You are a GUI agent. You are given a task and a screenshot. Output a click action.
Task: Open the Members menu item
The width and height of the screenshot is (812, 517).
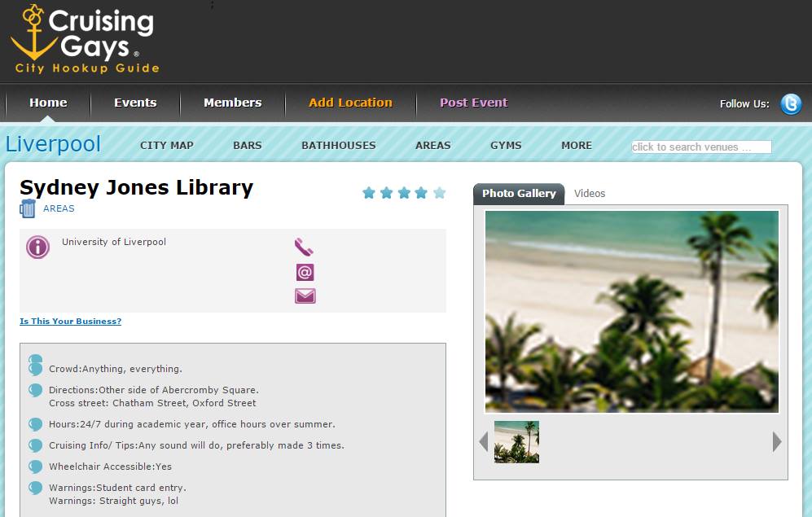coord(232,103)
